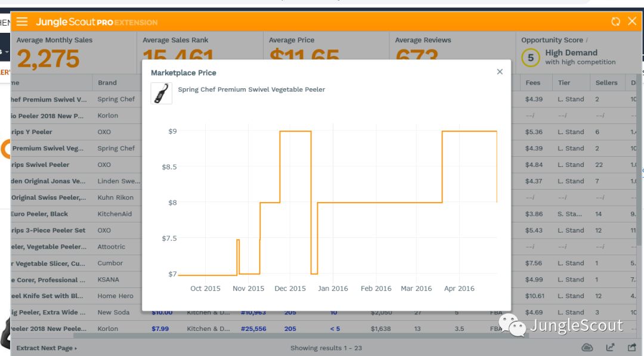Select the $7.56 fees value
The height and width of the screenshot is (356, 644).
pos(534,263)
